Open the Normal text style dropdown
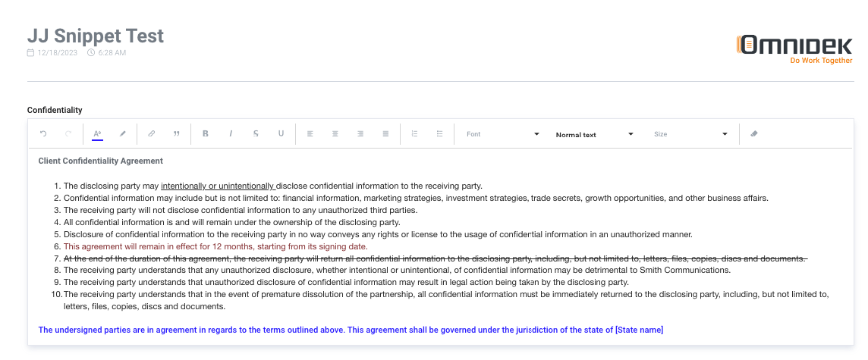The image size is (868, 360). click(x=595, y=134)
